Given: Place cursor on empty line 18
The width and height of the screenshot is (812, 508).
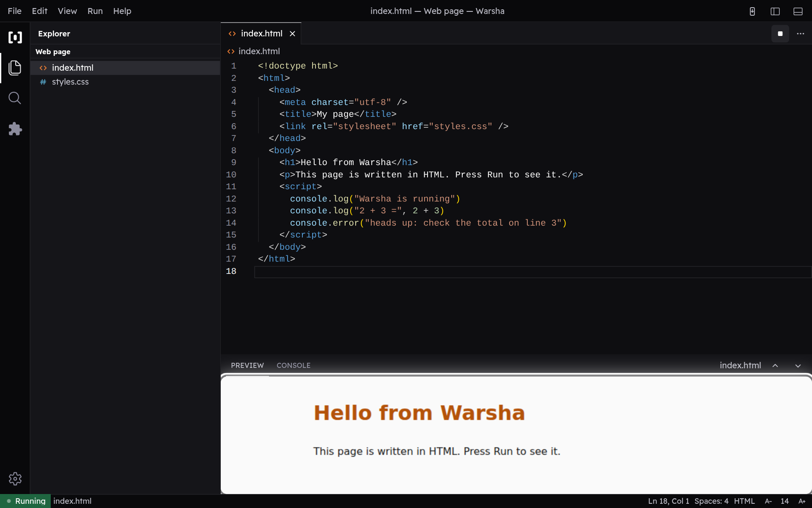Looking at the screenshot, I should (533, 272).
